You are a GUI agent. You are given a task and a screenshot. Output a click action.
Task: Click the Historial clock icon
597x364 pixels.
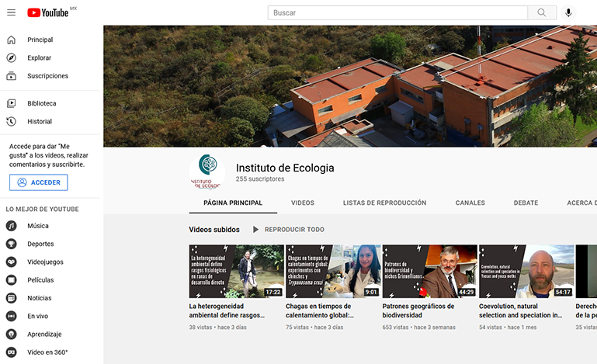12,121
